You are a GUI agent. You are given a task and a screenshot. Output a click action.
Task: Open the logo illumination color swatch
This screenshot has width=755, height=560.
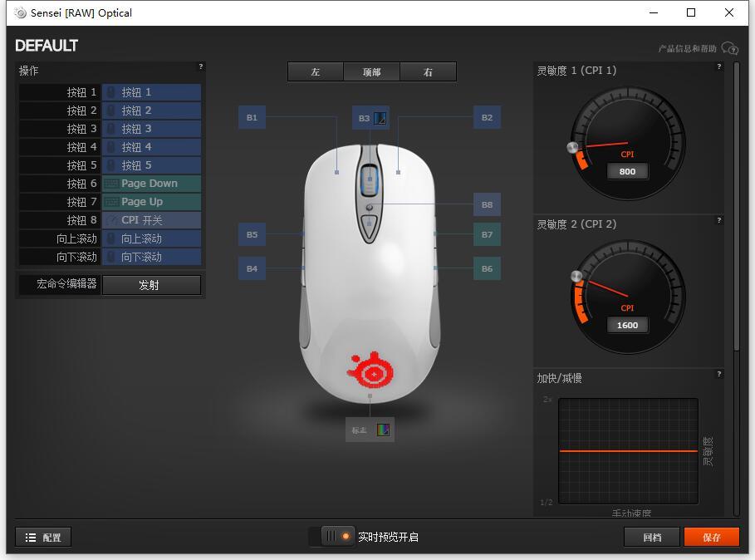coord(383,430)
